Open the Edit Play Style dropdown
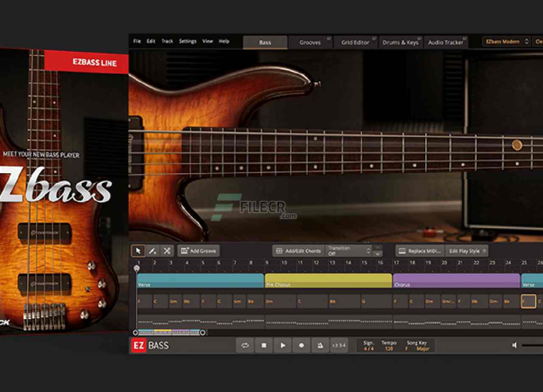543x392 pixels. 467,251
